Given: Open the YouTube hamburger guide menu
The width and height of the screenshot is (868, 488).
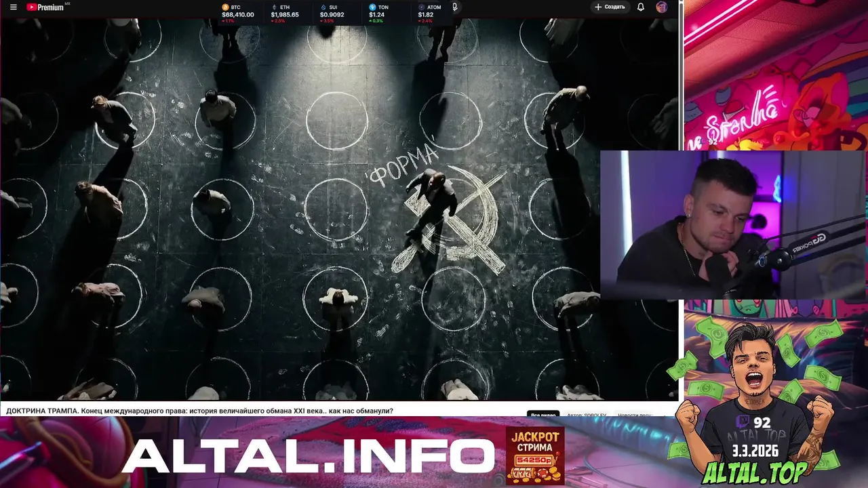Looking at the screenshot, I should click(13, 7).
